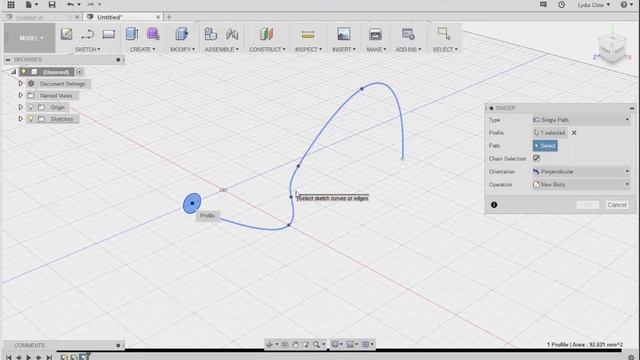640x360 pixels.
Task: Open the CONSTRUCT menu
Action: point(267,49)
